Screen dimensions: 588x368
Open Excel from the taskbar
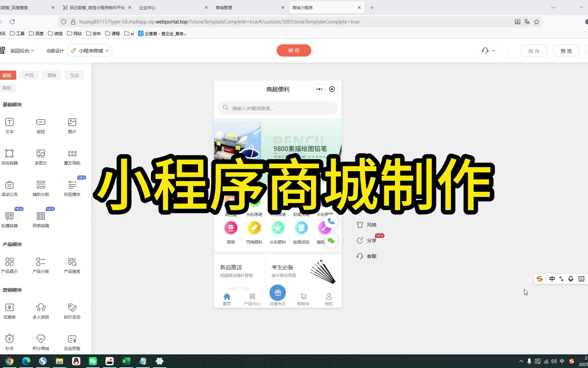(126, 361)
